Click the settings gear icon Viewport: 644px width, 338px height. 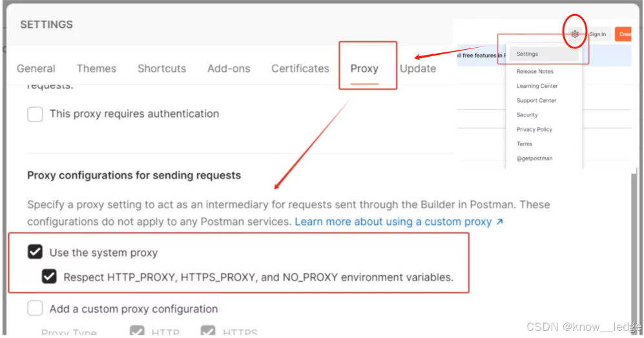575,34
